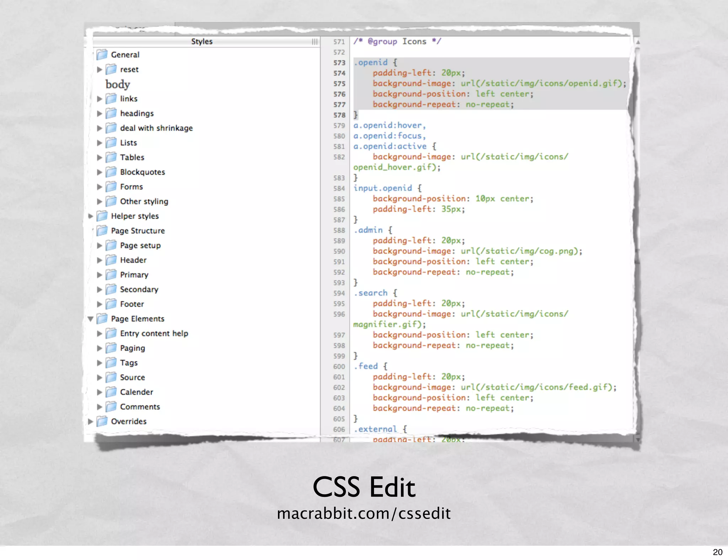Expand the headings folder
Screen dimensions: 728x560
(100, 113)
